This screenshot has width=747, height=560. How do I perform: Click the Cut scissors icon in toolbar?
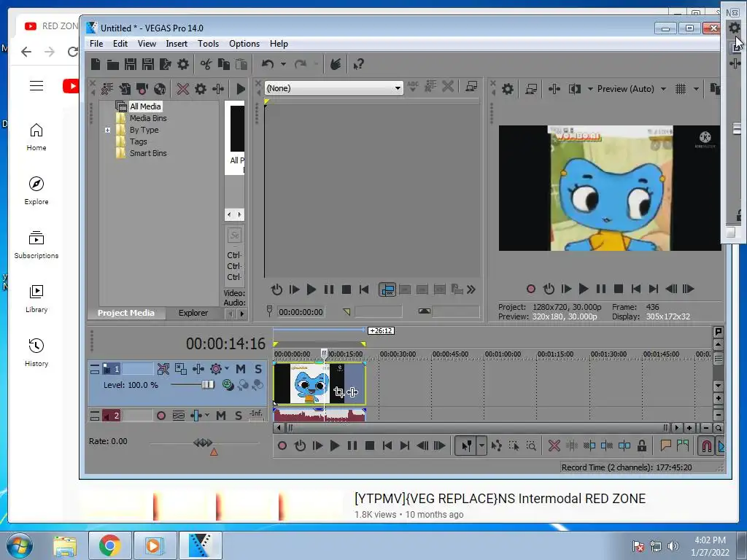coord(206,64)
